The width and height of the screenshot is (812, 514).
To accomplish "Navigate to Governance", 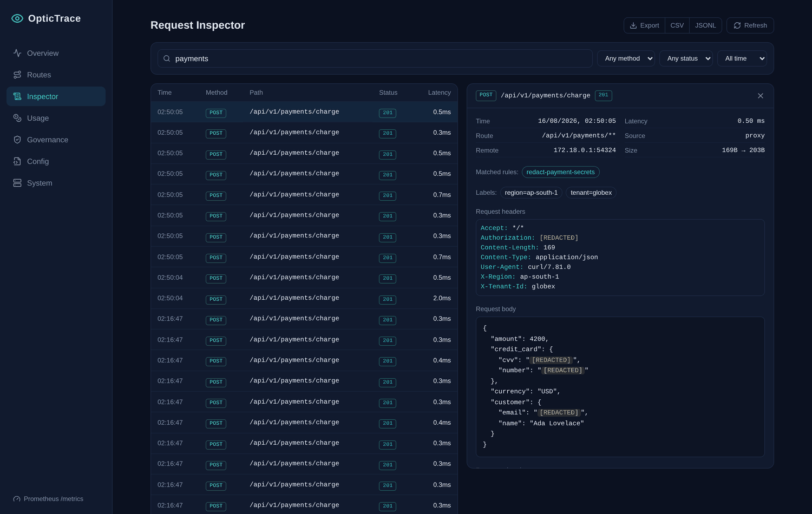I will coord(56,140).
